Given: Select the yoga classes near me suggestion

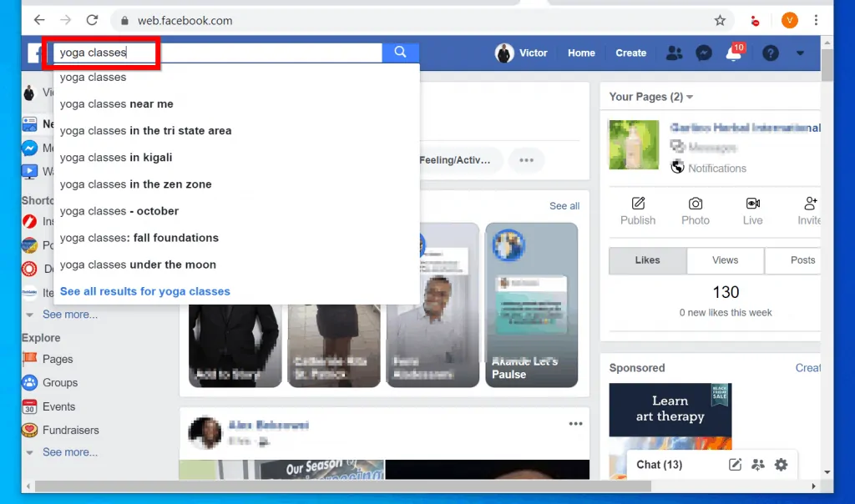Looking at the screenshot, I should coord(117,103).
